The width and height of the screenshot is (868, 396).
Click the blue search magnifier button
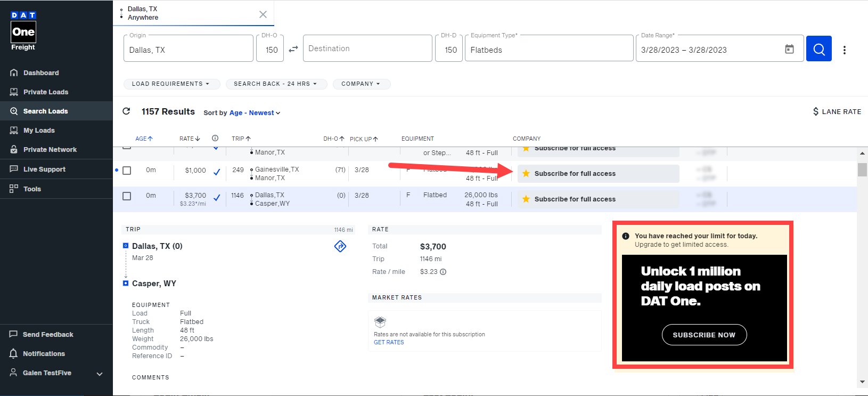click(x=818, y=49)
